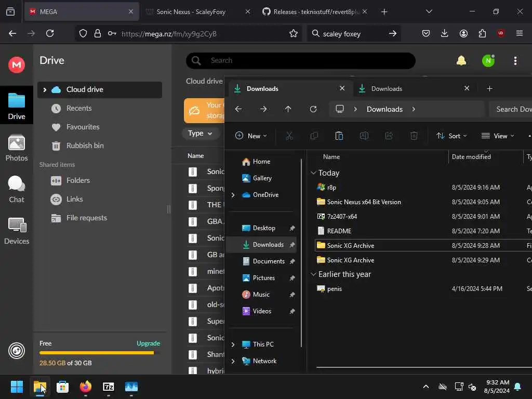
Task: Open Chat in MEGA sidebar
Action: [17, 189]
